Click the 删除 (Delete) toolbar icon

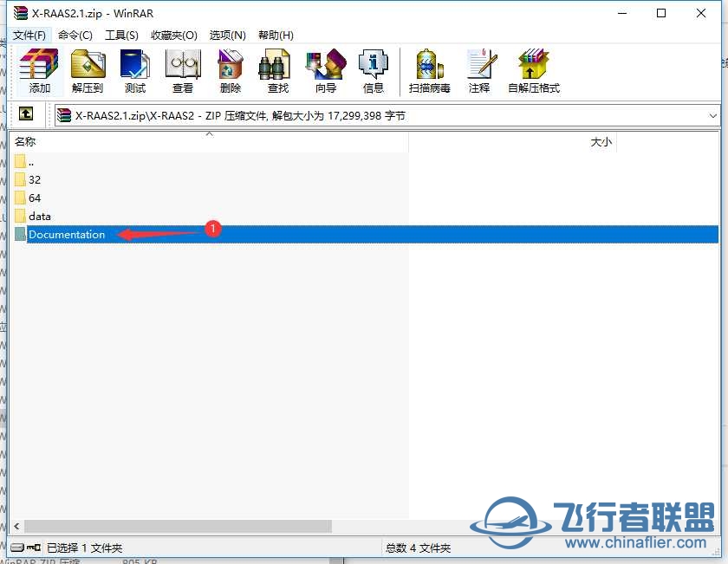point(231,70)
